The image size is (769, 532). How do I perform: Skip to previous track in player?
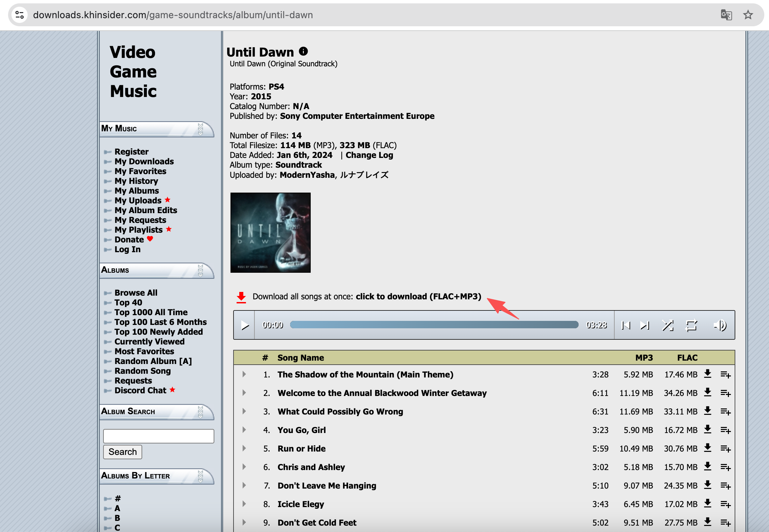tap(626, 325)
